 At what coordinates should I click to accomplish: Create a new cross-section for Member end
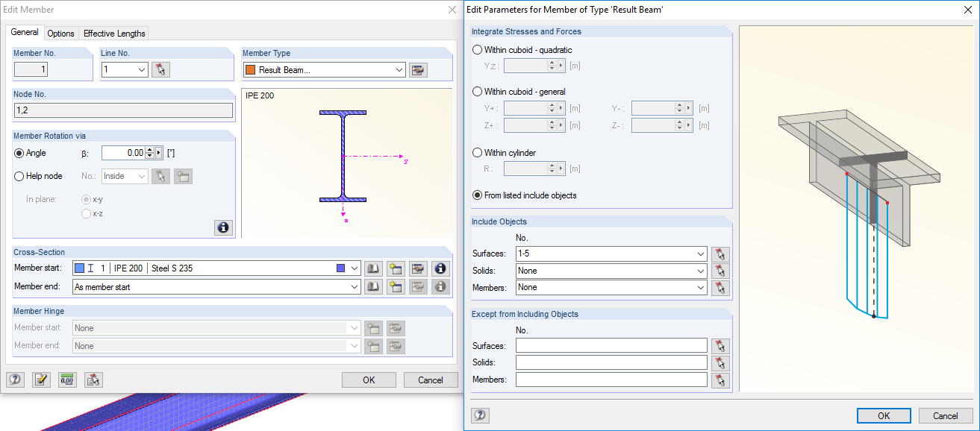pos(396,286)
